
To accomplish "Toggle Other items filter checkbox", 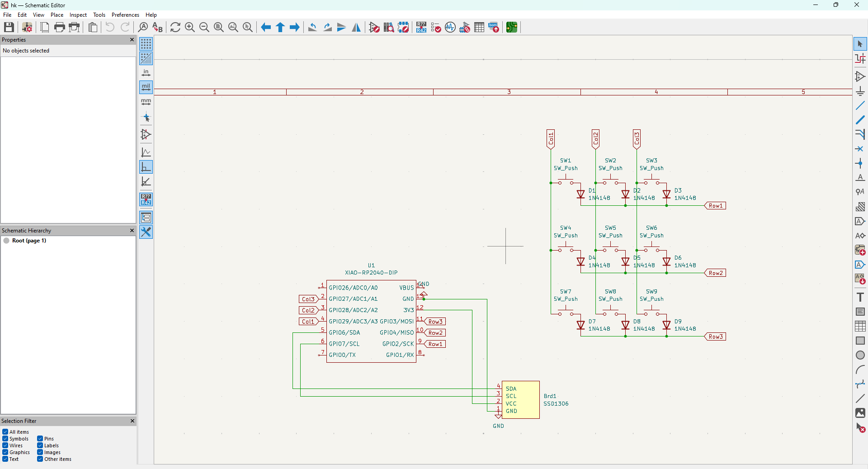I will (40, 459).
